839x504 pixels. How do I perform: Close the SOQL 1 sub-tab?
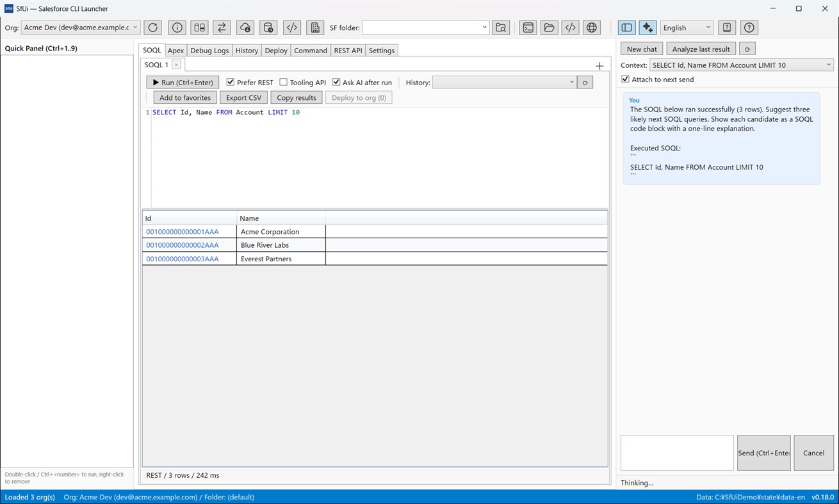(x=176, y=65)
